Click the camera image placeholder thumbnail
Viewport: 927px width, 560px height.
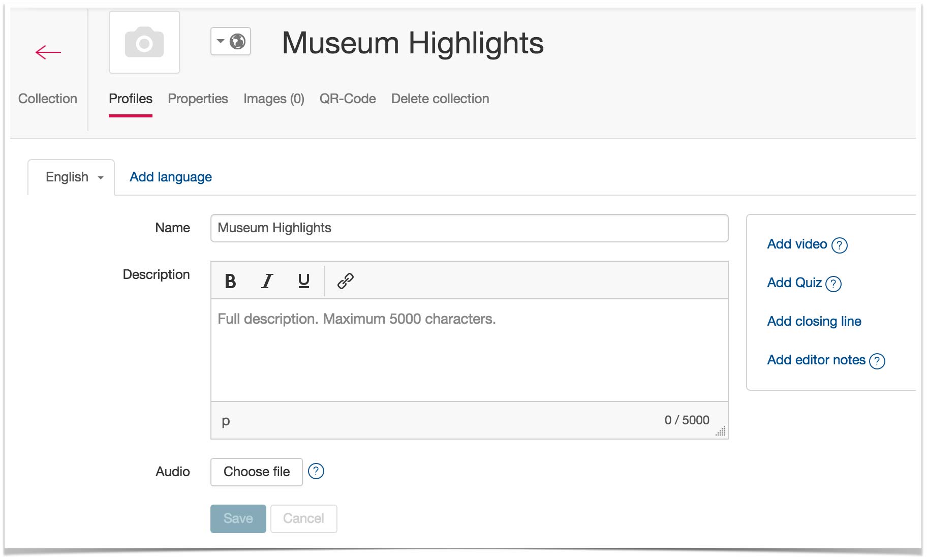coord(144,42)
